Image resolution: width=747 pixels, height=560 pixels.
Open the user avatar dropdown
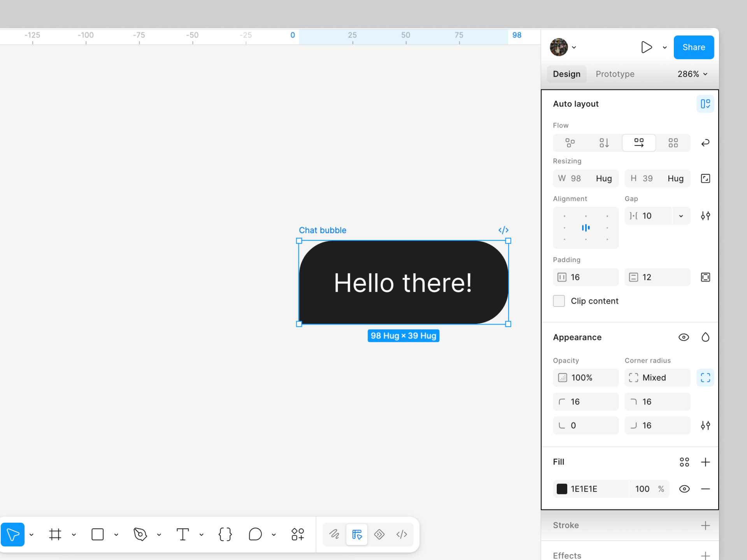point(563,47)
